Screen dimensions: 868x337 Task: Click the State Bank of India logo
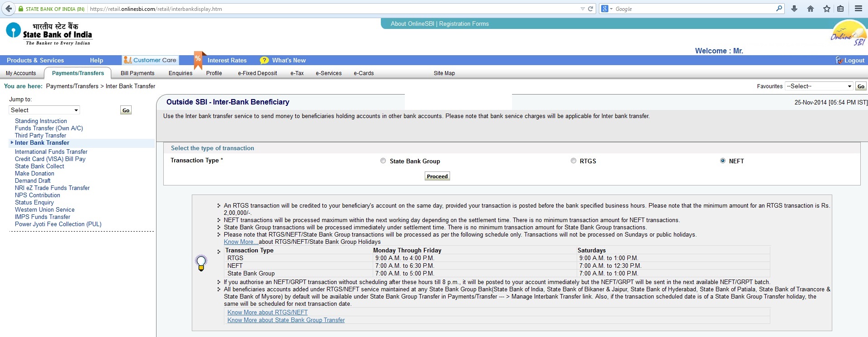(49, 33)
